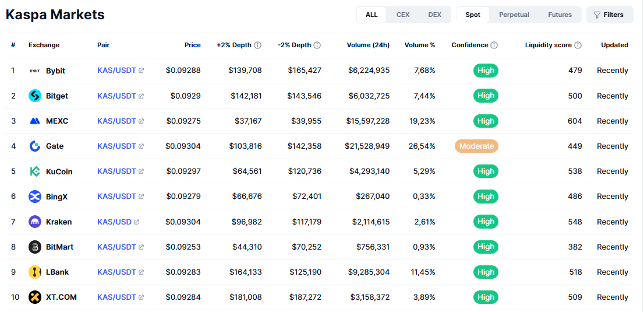Screen dimensions: 644x312
Task: Click MEXC liquidity score 604
Action: (575, 121)
